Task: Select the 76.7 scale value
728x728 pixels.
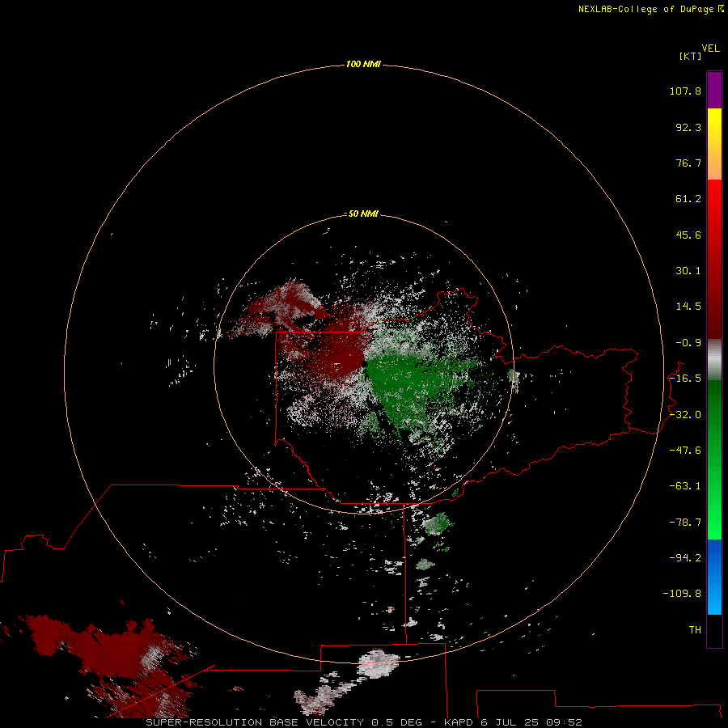Action: coord(688,163)
